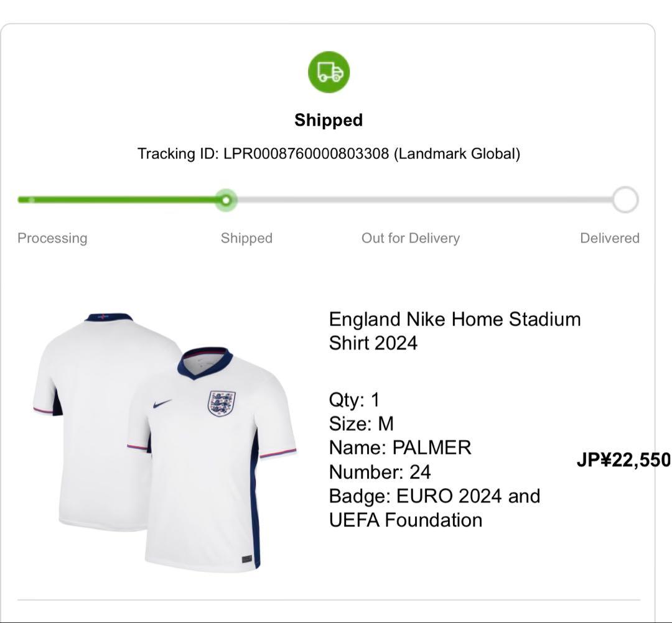Image resolution: width=672 pixels, height=623 pixels.
Task: Click the green shipping truck icon
Action: click(x=328, y=72)
